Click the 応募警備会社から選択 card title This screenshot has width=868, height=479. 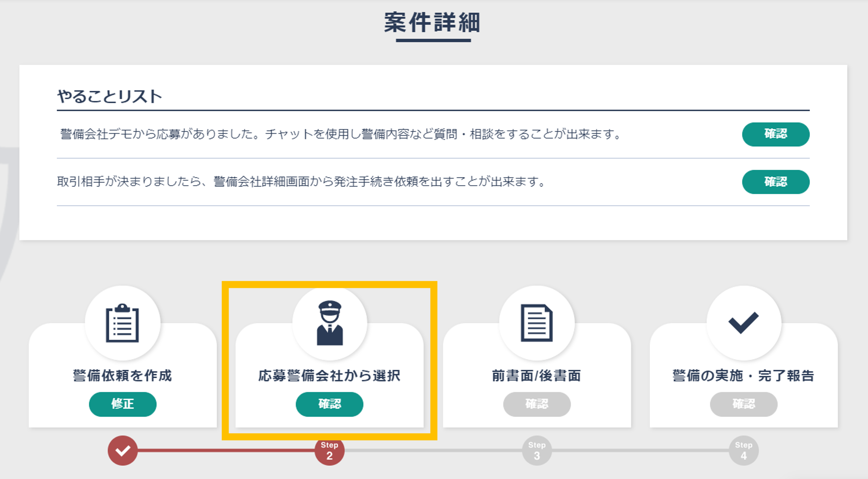coord(329,375)
